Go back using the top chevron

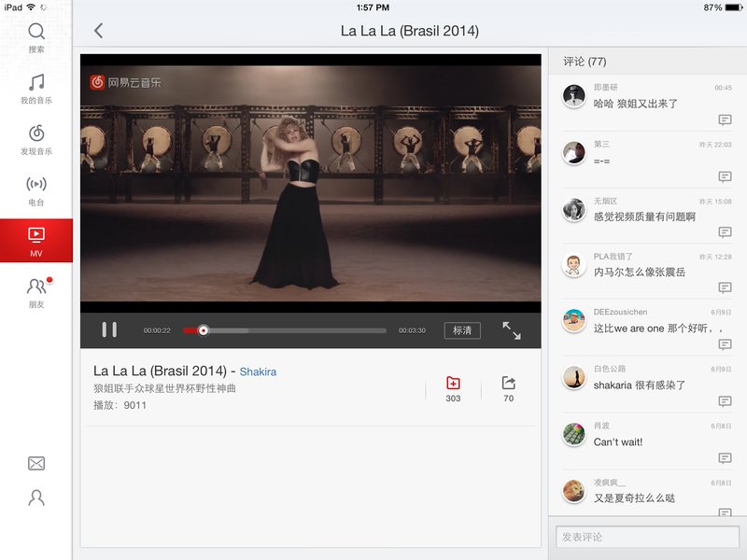pyautogui.click(x=99, y=31)
